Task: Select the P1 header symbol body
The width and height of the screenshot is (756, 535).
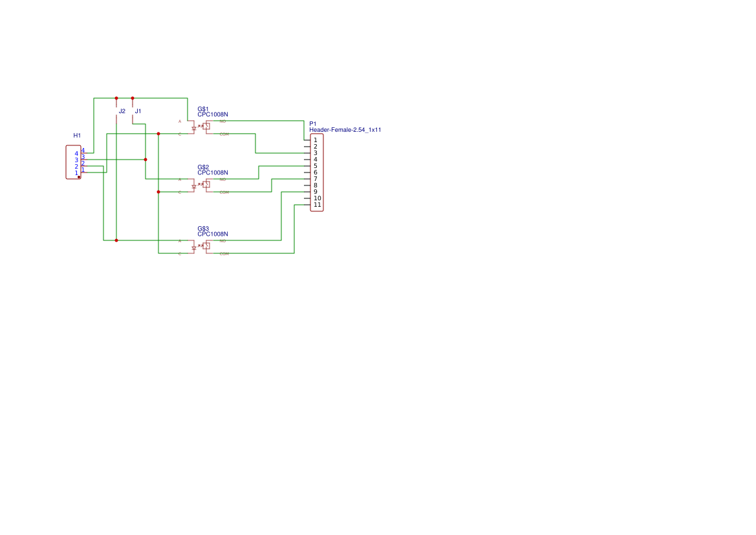Action: tap(317, 172)
